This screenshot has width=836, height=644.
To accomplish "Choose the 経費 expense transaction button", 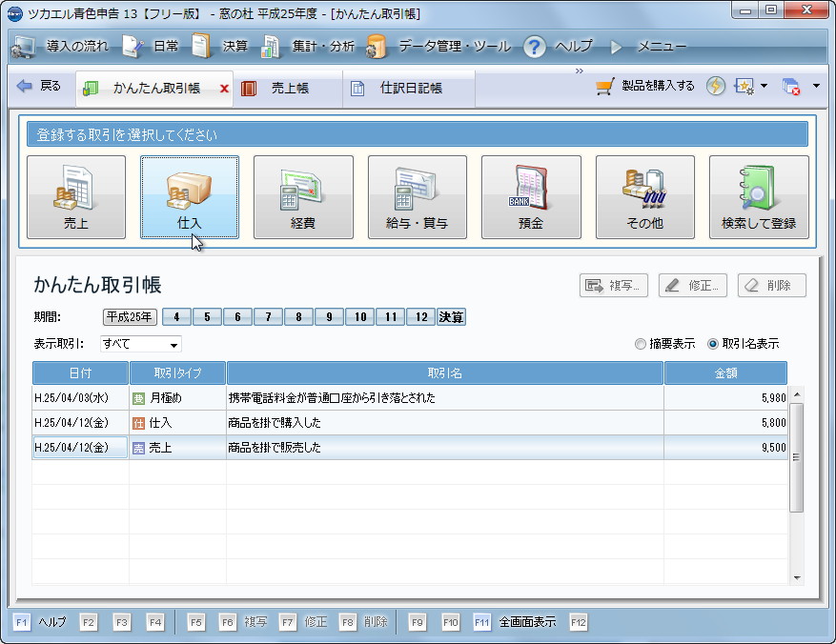I will [303, 196].
